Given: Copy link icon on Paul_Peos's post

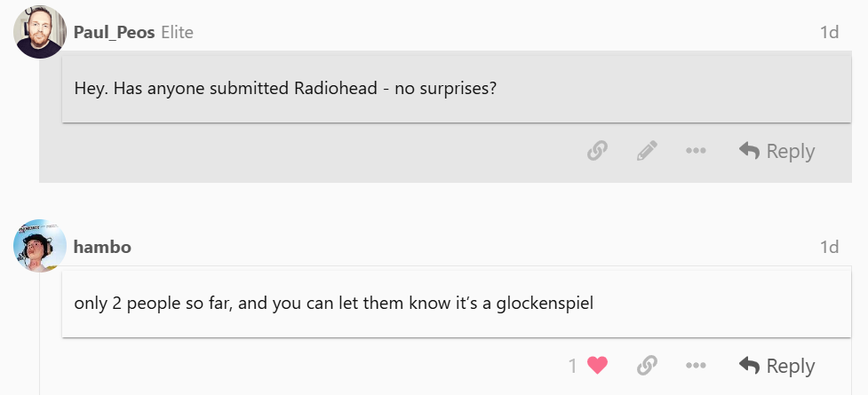Looking at the screenshot, I should tap(597, 151).
